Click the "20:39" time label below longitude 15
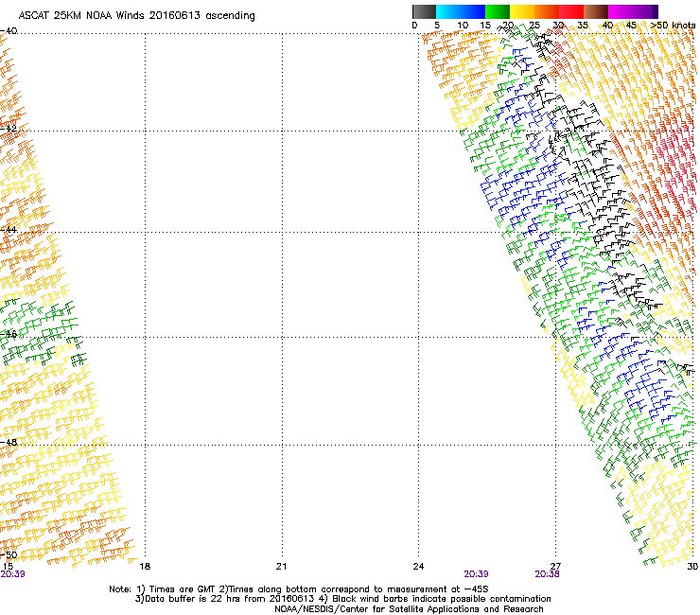The width and height of the screenshot is (700, 615). [13, 574]
